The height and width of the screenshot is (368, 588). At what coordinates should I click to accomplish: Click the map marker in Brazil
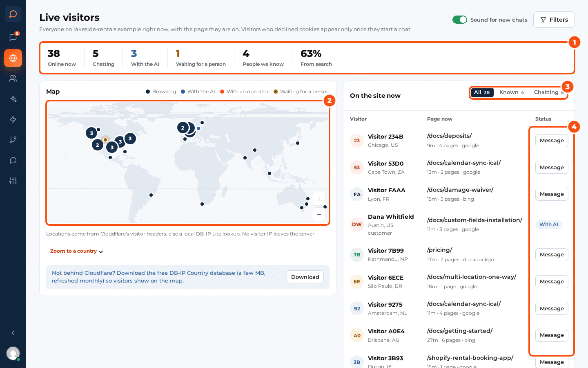click(x=151, y=195)
